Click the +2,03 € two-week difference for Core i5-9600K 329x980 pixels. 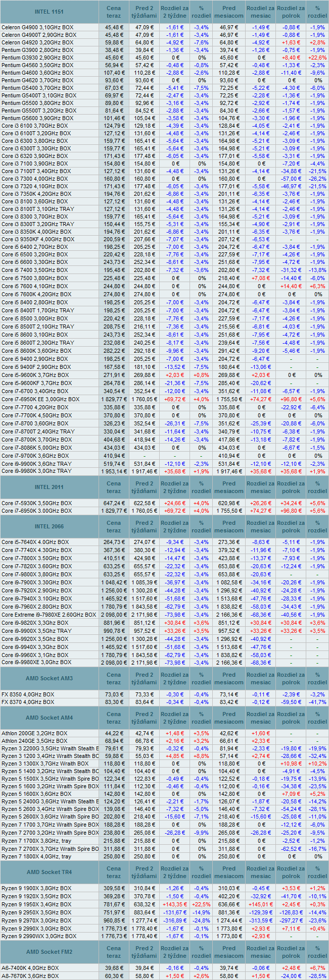point(175,375)
